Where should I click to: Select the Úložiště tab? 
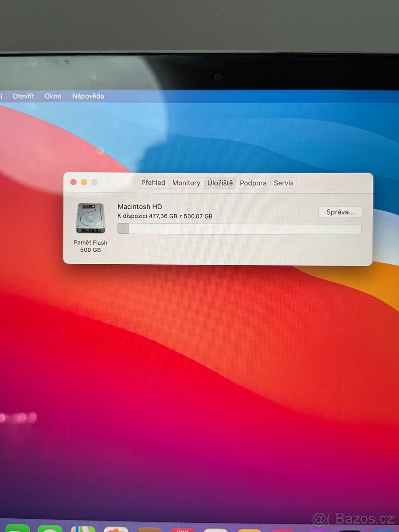coord(220,183)
